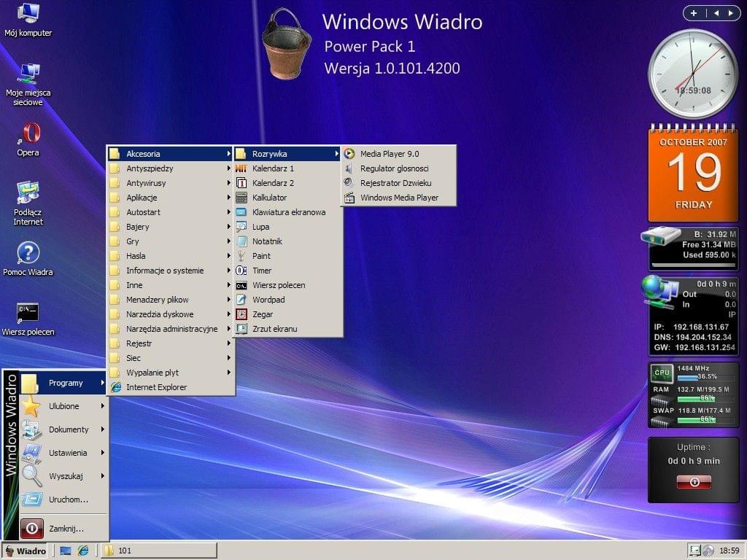Click the Klawiatura ekranowa keyboard icon
This screenshot has width=747, height=560.
241,212
